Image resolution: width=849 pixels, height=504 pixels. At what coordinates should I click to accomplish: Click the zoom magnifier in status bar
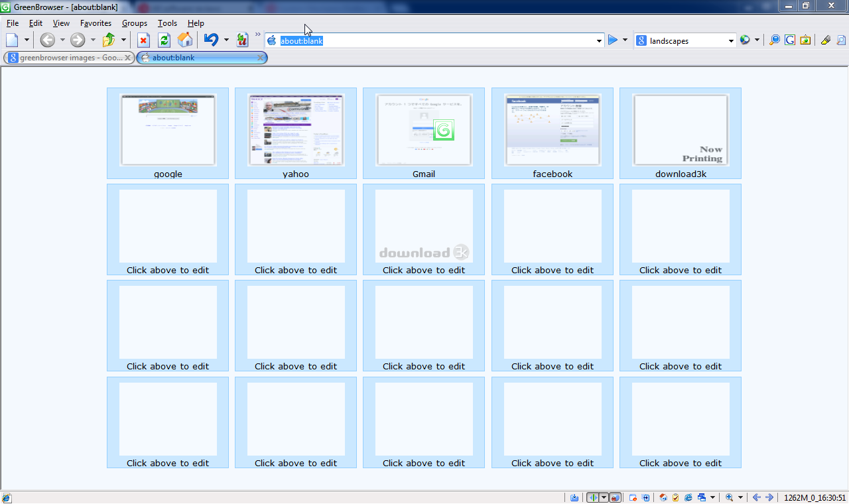730,497
